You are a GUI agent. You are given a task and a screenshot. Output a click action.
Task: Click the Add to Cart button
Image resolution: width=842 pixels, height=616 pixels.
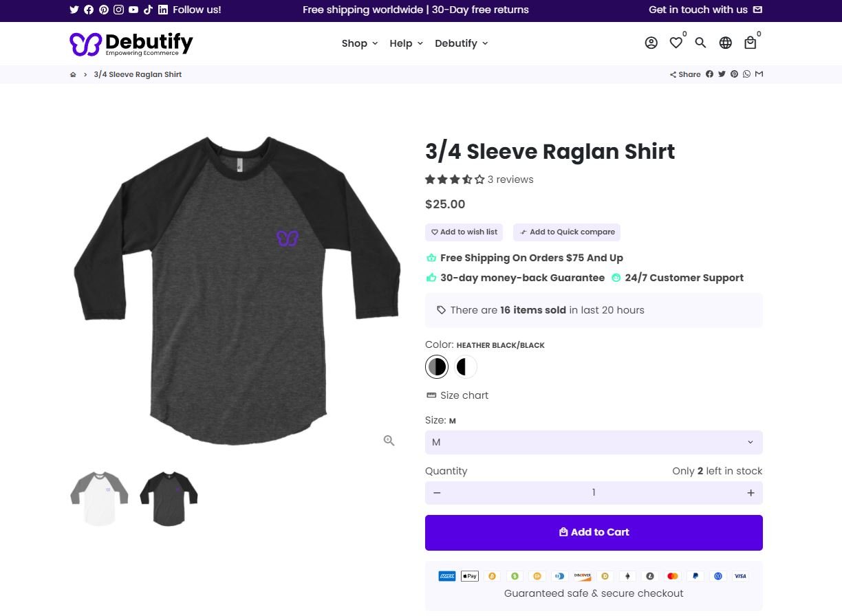pos(594,532)
